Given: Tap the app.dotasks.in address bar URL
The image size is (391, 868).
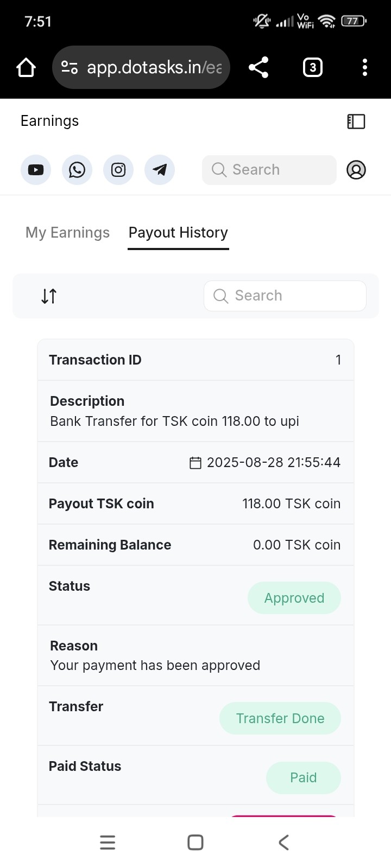Looking at the screenshot, I should 154,67.
